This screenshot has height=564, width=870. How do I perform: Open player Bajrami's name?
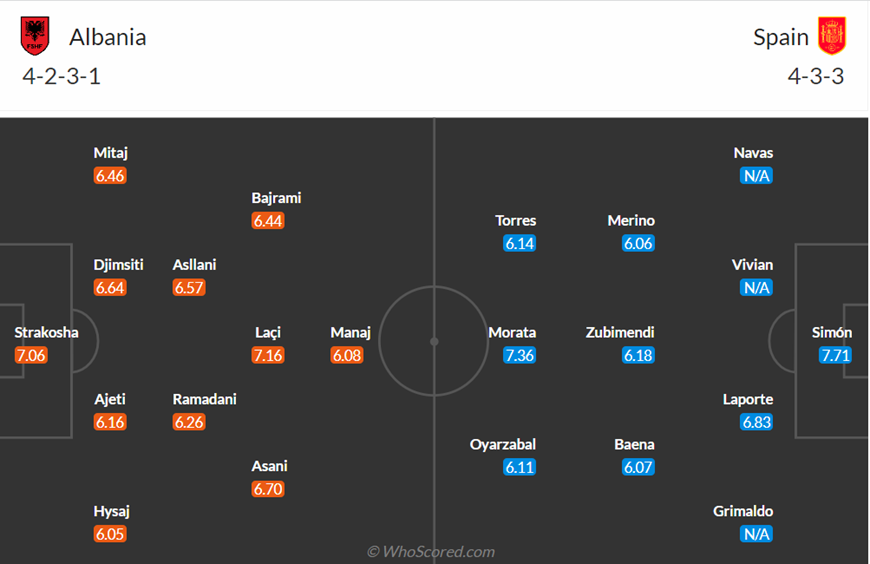[276, 198]
